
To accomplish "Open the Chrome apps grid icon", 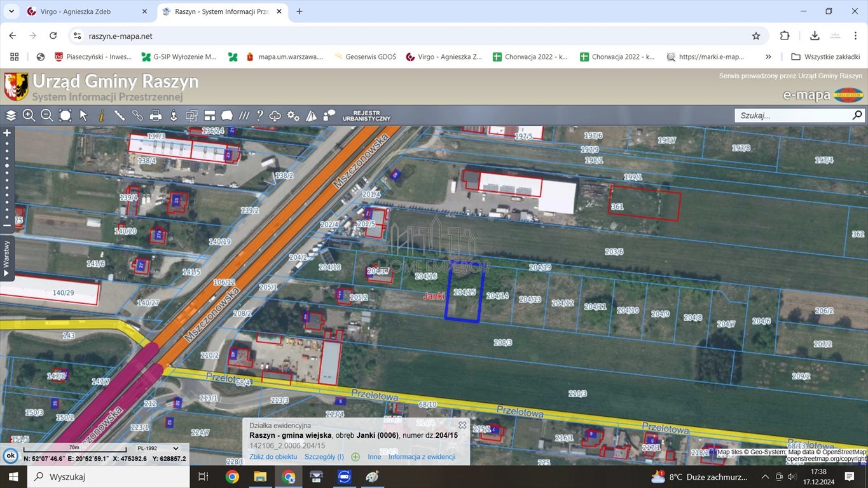I will (x=14, y=57).
